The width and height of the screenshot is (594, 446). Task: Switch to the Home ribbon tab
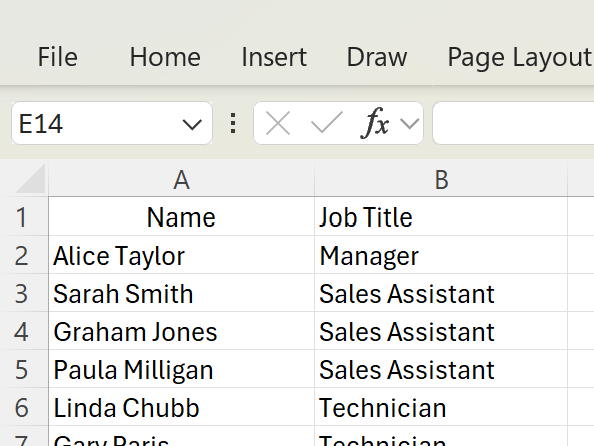[x=165, y=57]
